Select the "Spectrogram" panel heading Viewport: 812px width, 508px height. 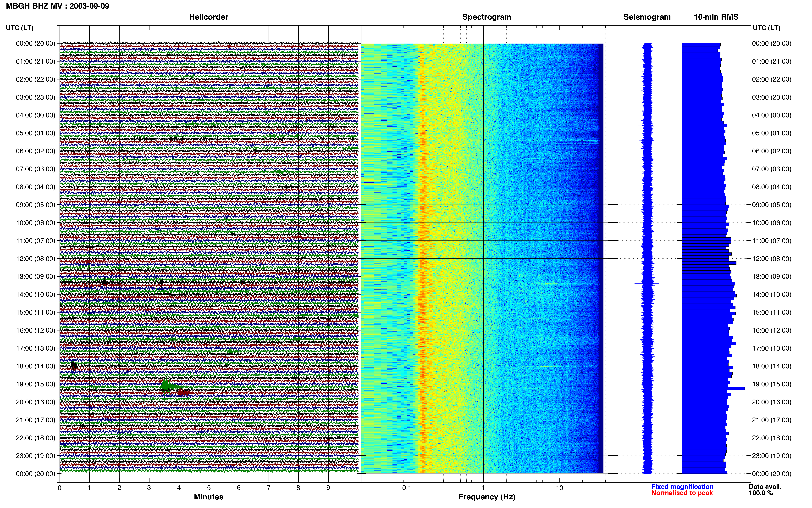(x=487, y=17)
